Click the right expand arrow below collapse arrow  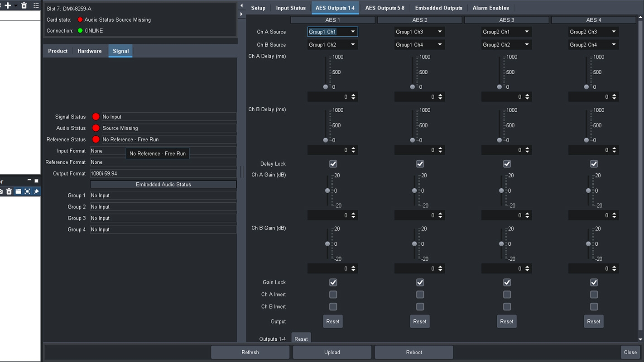(x=241, y=14)
